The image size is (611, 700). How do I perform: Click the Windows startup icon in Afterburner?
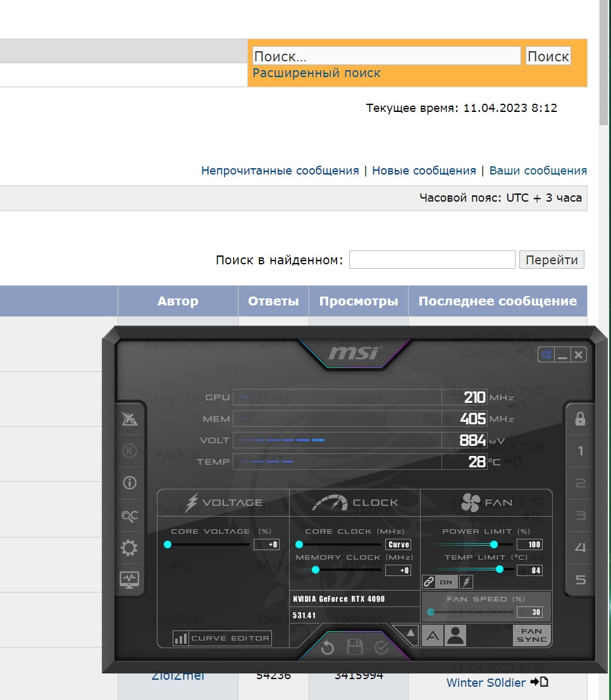[x=546, y=355]
